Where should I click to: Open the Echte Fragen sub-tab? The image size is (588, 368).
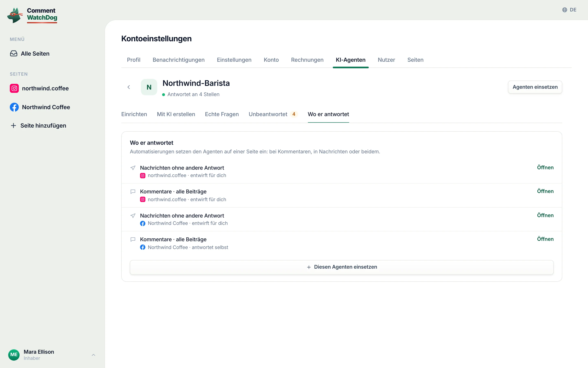pos(222,114)
